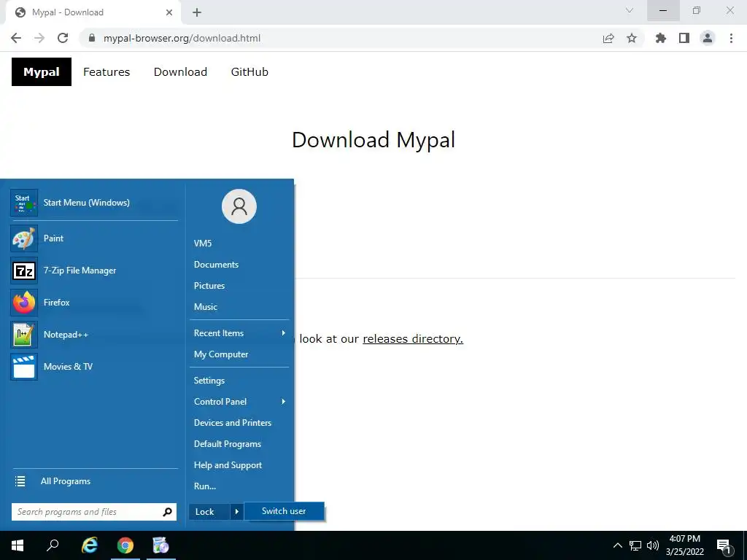This screenshot has width=747, height=560.
Task: Visit the GitHub link
Action: tap(249, 72)
